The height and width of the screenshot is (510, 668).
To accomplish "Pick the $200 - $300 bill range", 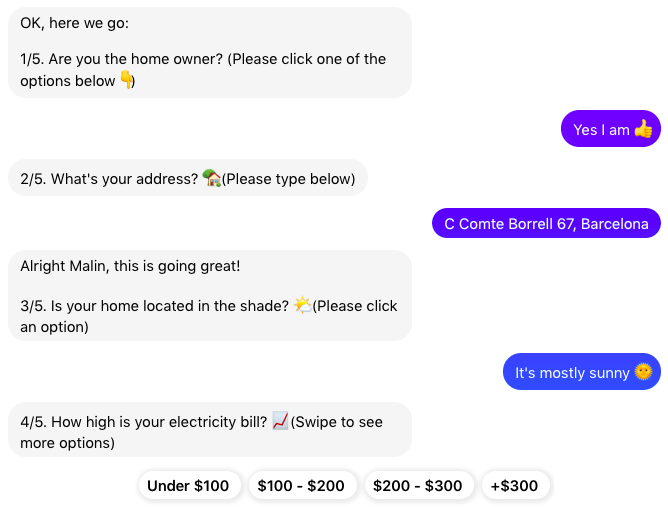I will [419, 485].
